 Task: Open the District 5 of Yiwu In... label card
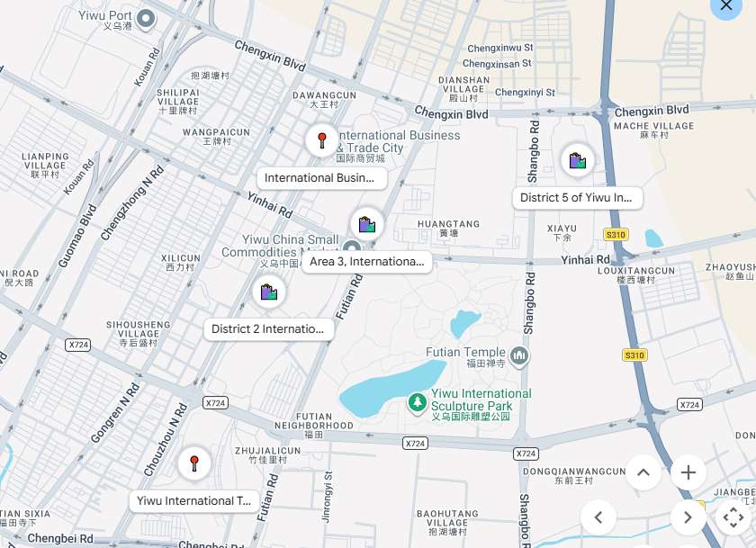point(577,198)
